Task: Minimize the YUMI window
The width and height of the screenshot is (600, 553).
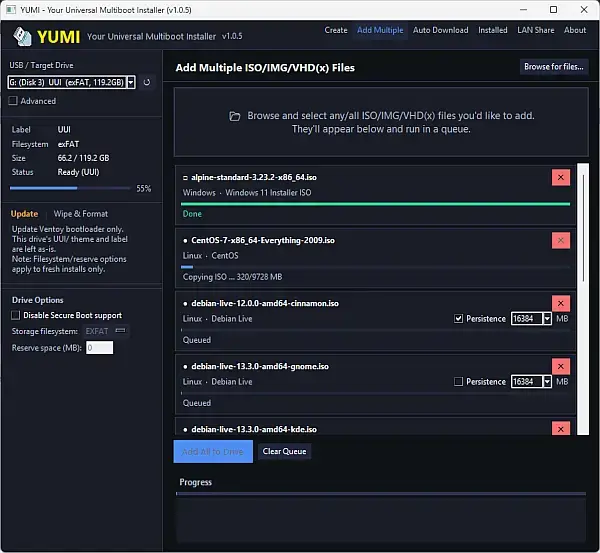Action: tap(523, 10)
